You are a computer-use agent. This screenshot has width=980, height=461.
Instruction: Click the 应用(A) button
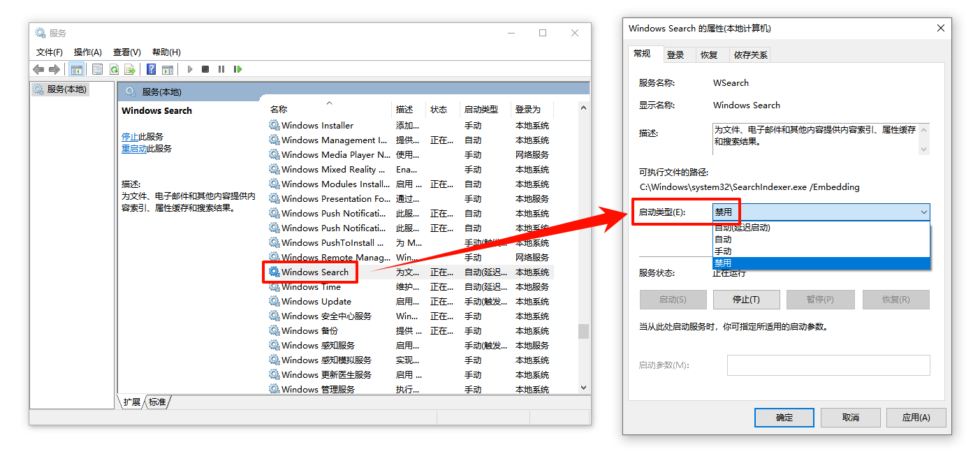[x=916, y=418]
